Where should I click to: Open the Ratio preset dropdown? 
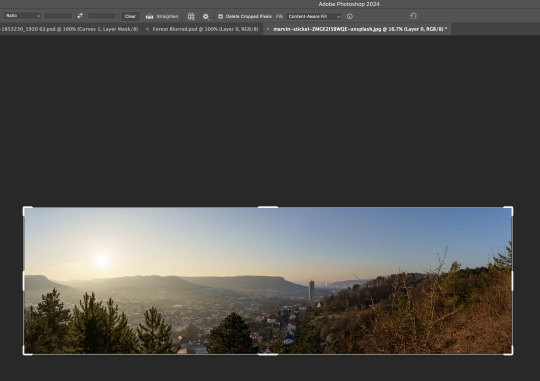pyautogui.click(x=22, y=16)
